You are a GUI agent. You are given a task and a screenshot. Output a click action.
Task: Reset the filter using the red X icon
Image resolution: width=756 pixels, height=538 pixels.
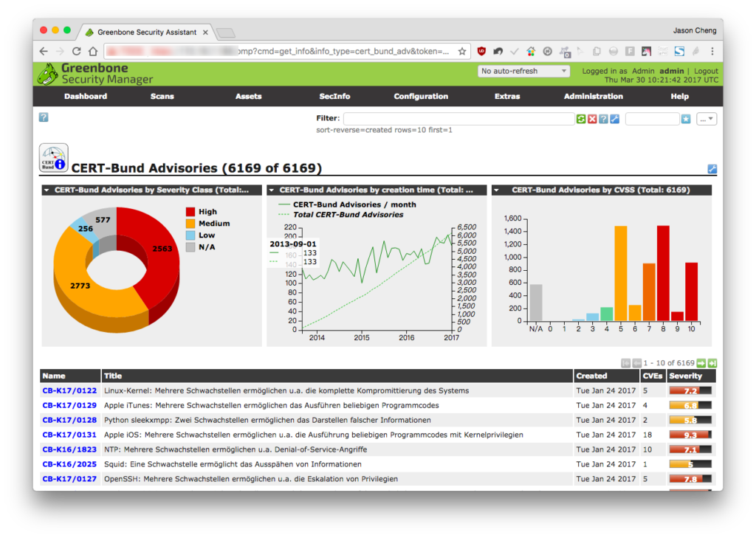(x=592, y=119)
